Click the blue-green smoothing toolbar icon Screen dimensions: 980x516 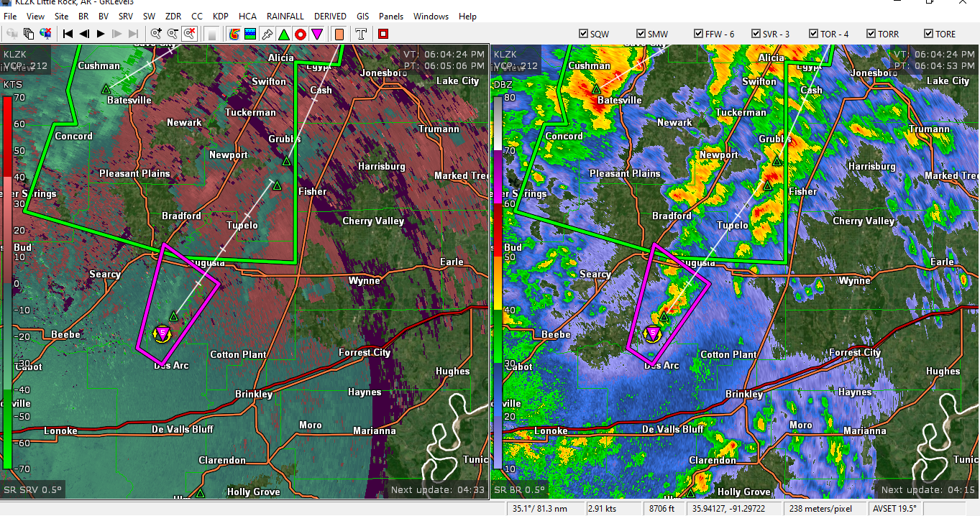pyautogui.click(x=250, y=34)
